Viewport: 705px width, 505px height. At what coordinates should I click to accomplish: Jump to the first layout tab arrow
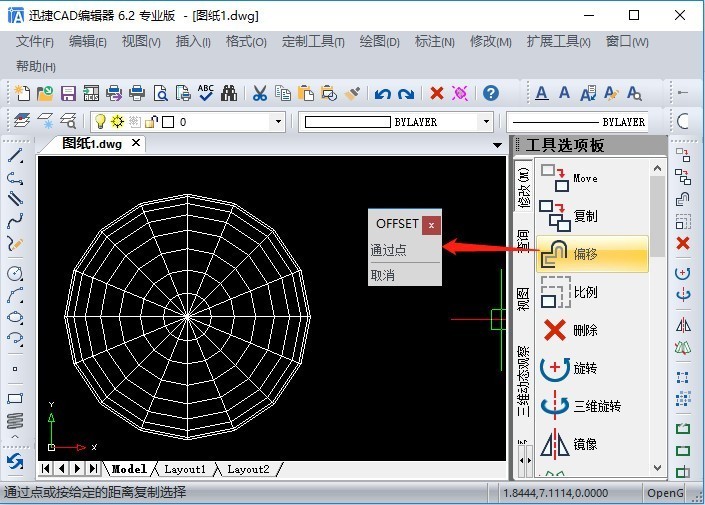[x=45, y=469]
